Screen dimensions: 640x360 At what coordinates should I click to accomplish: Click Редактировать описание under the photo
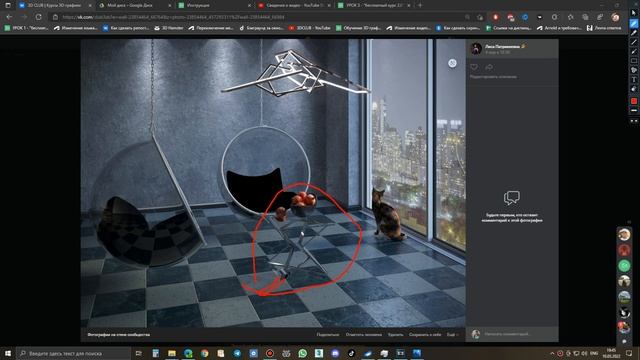(493, 77)
